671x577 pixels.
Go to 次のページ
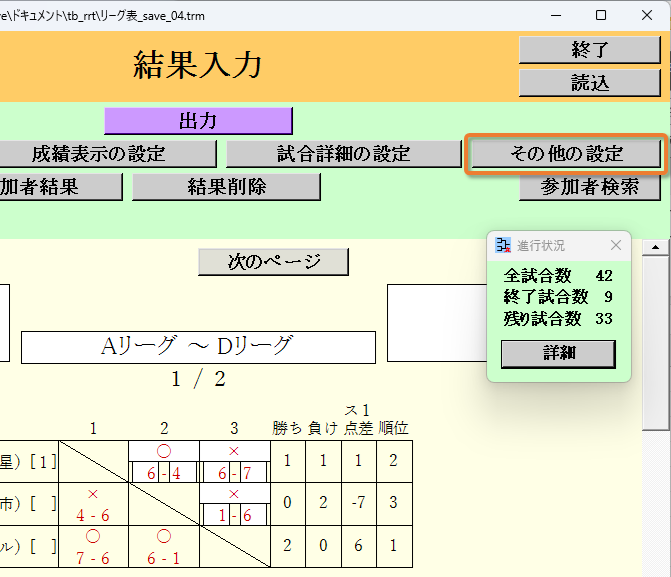(273, 262)
